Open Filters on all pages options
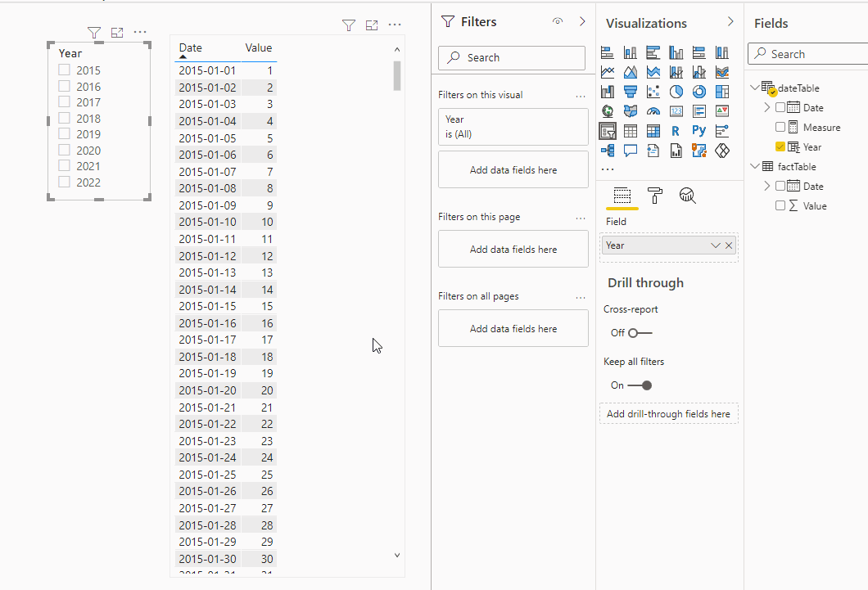The width and height of the screenshot is (868, 590). (580, 298)
